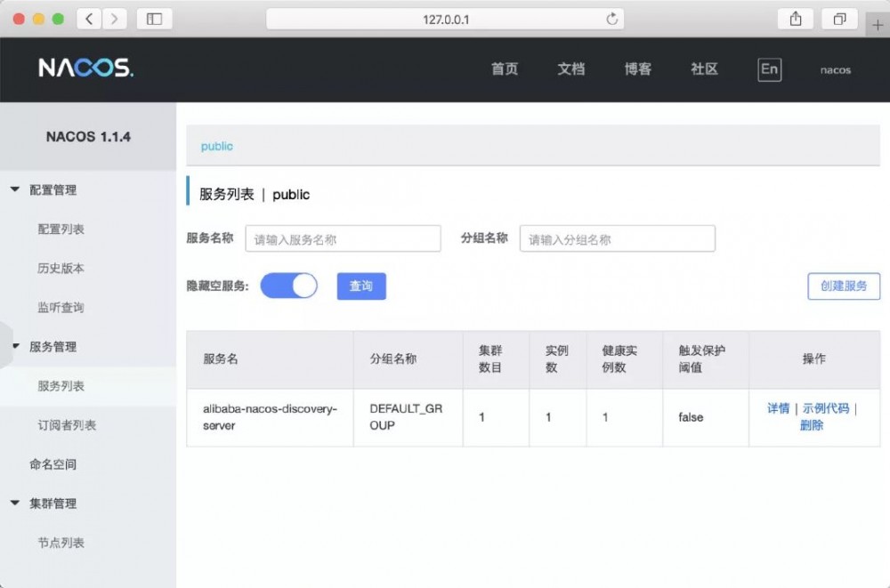Show the Safari sidebar
The width and height of the screenshot is (890, 588).
[x=154, y=19]
